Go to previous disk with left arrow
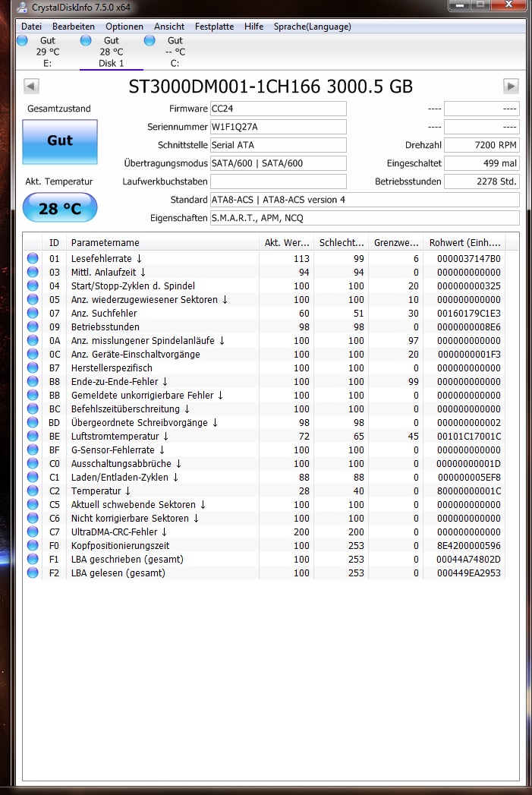 pos(31,87)
